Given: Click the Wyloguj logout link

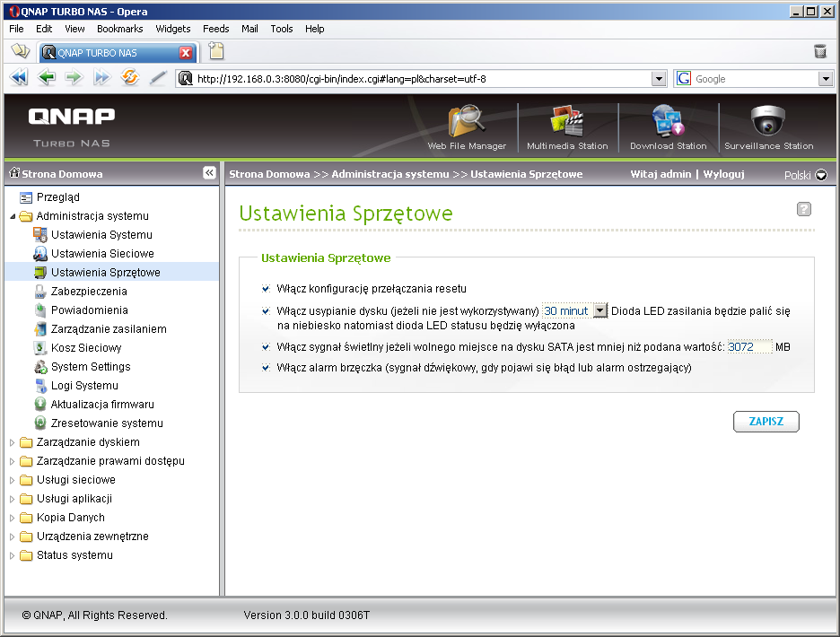Looking at the screenshot, I should pos(723,174).
